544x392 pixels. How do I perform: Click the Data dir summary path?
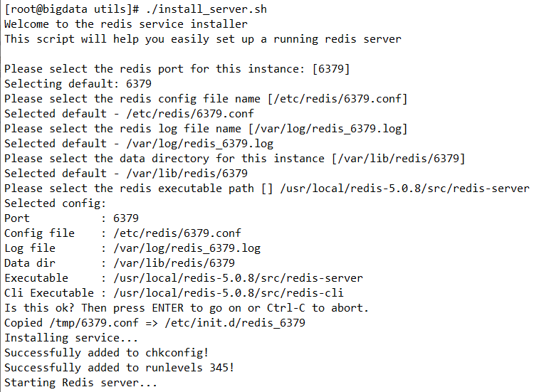click(x=174, y=263)
